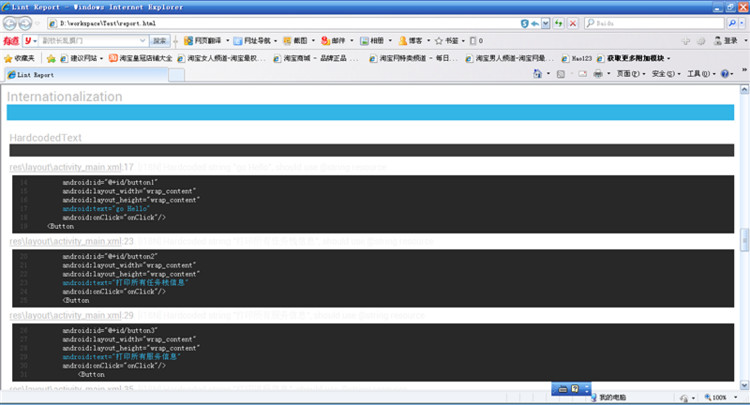The height and width of the screenshot is (405, 750).
Task: Click the 我的电脑 security zone indicator
Action: pyautogui.click(x=608, y=397)
